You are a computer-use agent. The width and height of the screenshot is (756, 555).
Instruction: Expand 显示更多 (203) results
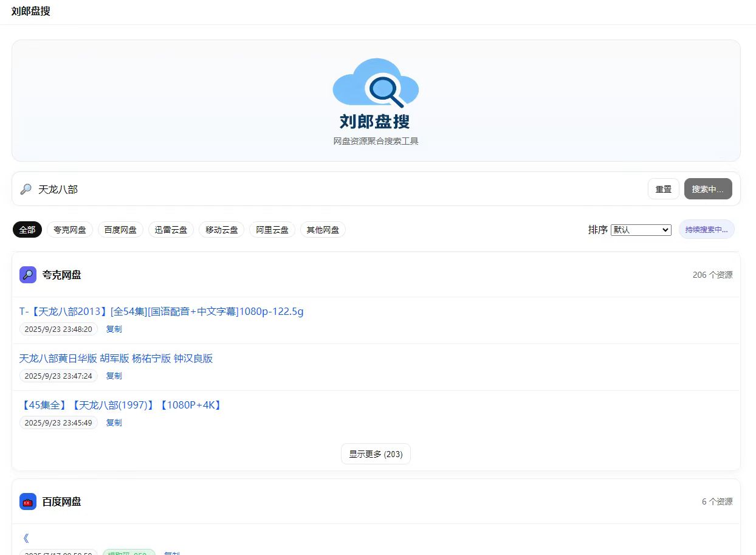[x=376, y=454]
